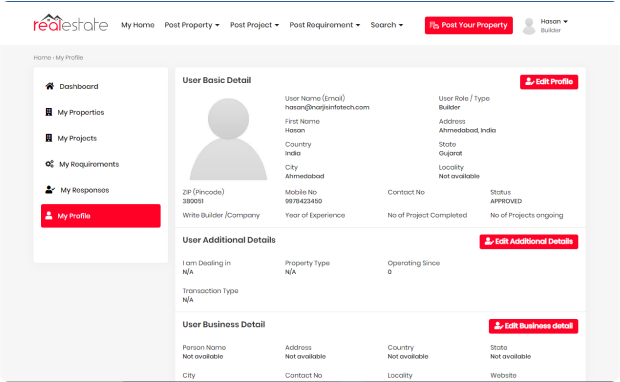Click the Address value Ahmedabad, India
The image size is (620, 382).
point(467,130)
